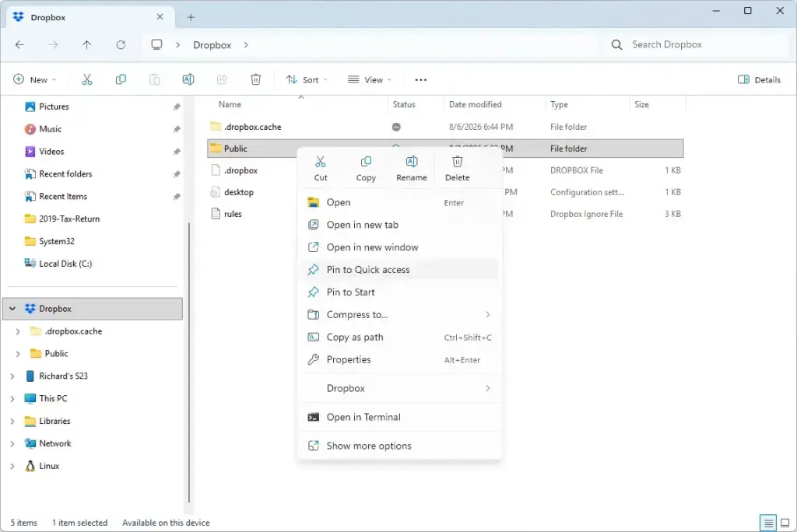This screenshot has height=532, width=797.
Task: Add a new tab with plus button
Action: coord(191,17)
